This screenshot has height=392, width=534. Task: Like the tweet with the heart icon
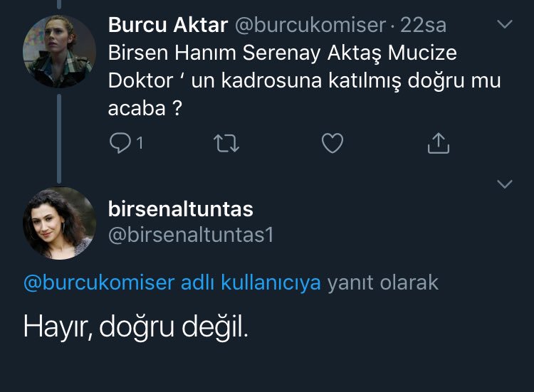[333, 143]
